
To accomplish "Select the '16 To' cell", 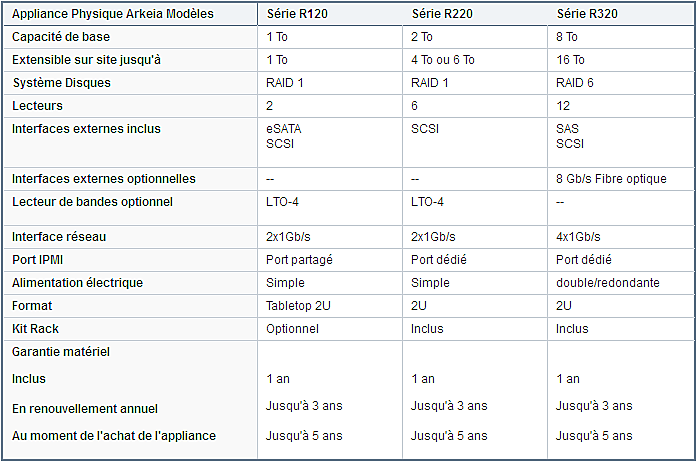I will 570,60.
